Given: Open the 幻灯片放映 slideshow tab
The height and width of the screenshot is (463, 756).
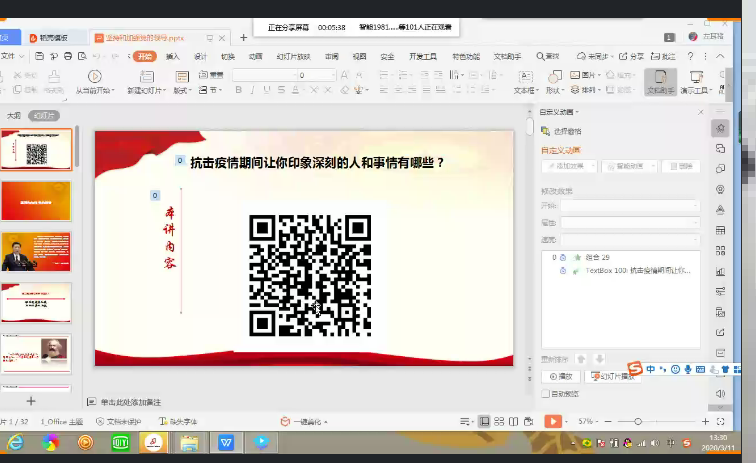Looking at the screenshot, I should coord(293,56).
